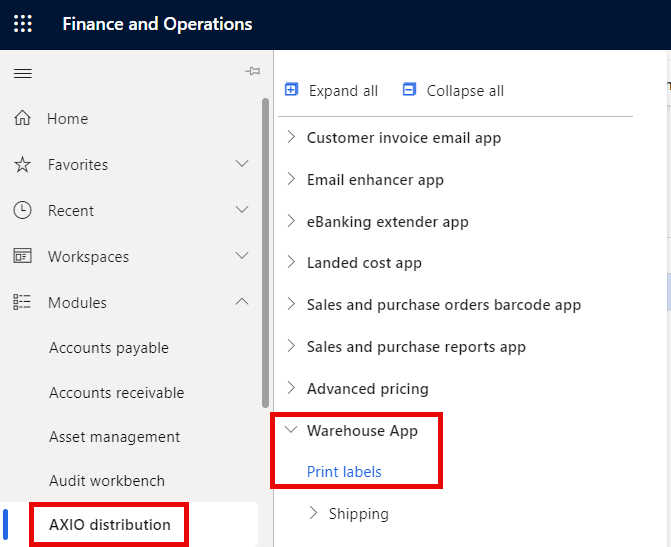Expand the Shipping submenu

(314, 513)
